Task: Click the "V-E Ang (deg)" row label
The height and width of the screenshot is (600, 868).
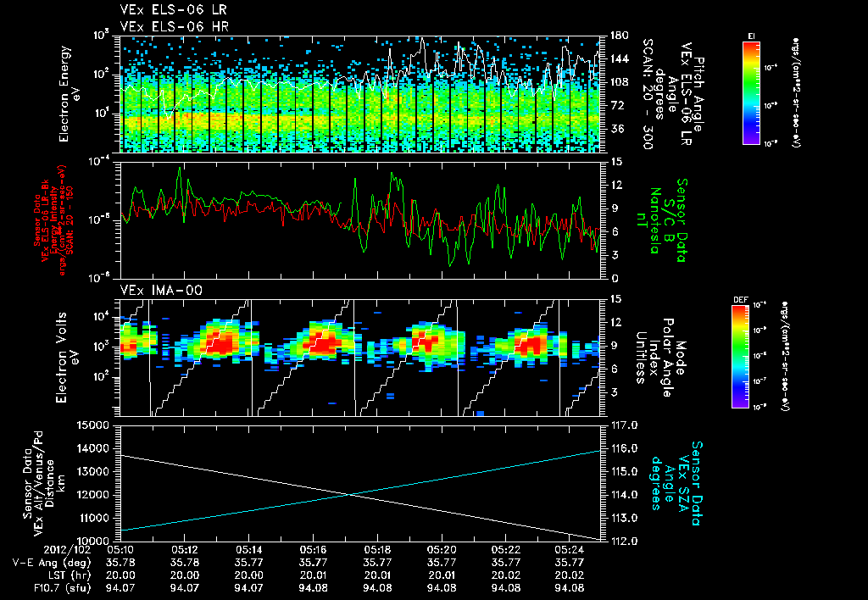Action: point(52,562)
